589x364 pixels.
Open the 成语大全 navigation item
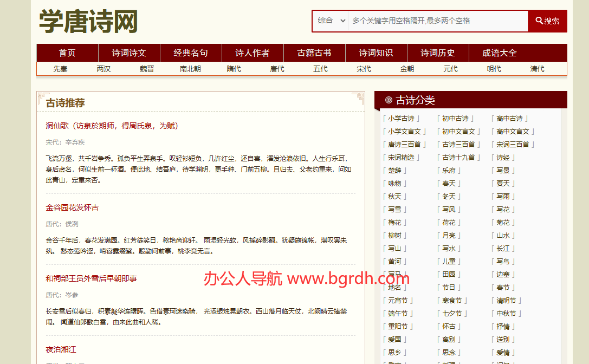500,53
